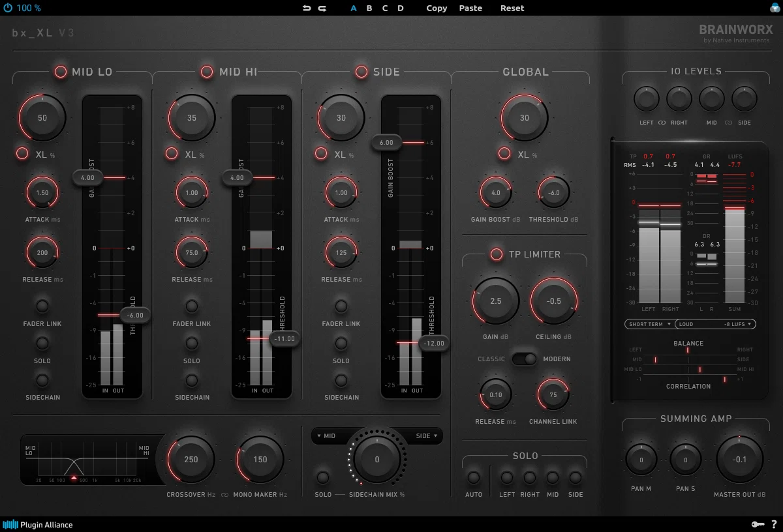783x532 pixels.
Task: Toggle XL button in GLOBAL section
Action: pyautogui.click(x=504, y=154)
